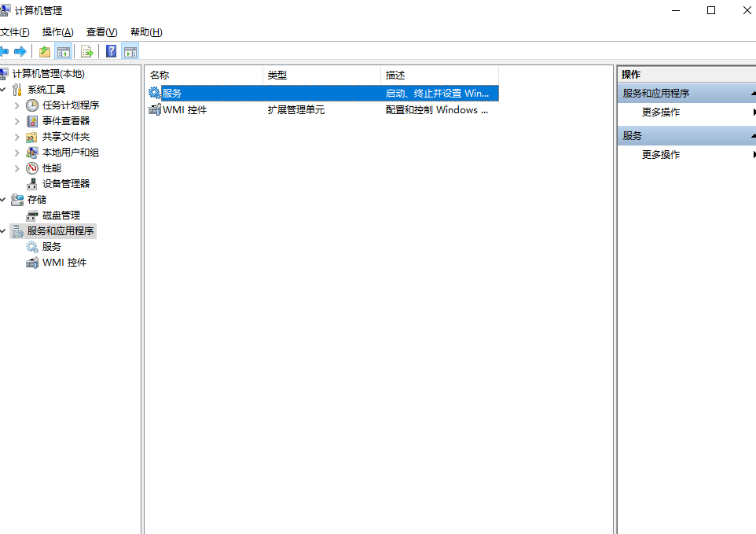Toggle the show/hide console tree icon
This screenshot has width=756, height=534.
pyautogui.click(x=64, y=51)
